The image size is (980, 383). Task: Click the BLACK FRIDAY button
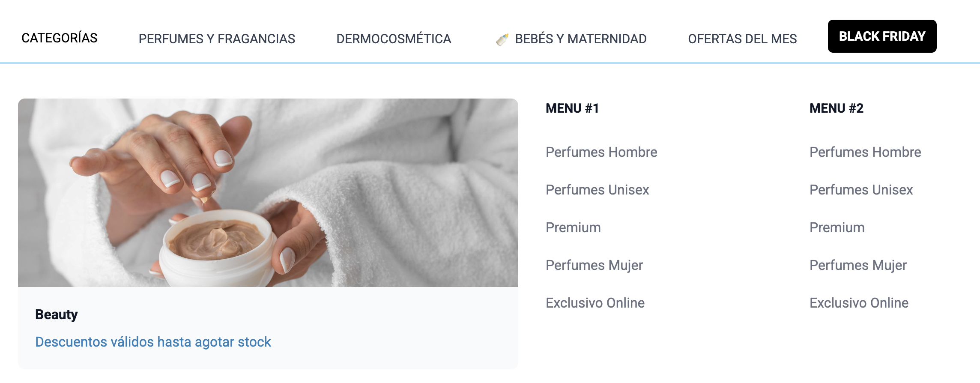coord(882,36)
